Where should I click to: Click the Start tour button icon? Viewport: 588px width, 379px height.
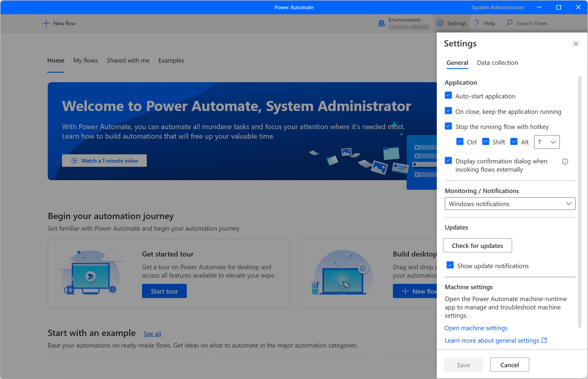tap(165, 291)
